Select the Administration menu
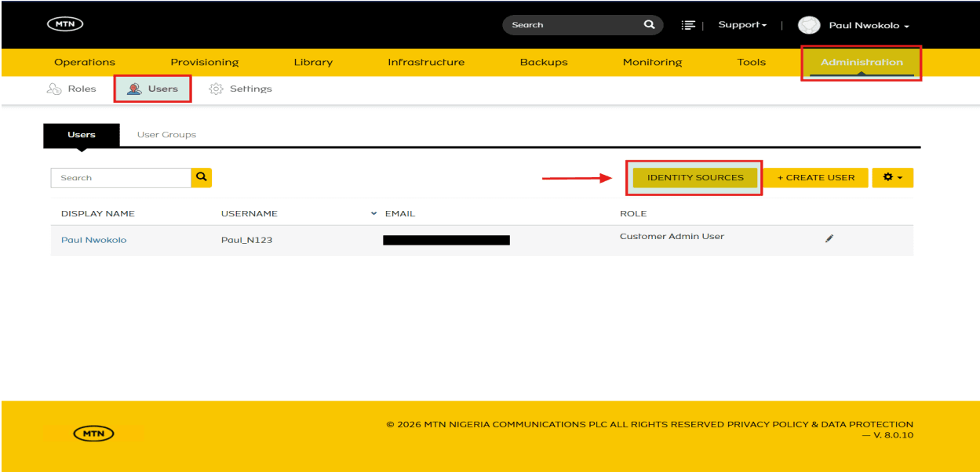980x472 pixels. click(x=862, y=62)
